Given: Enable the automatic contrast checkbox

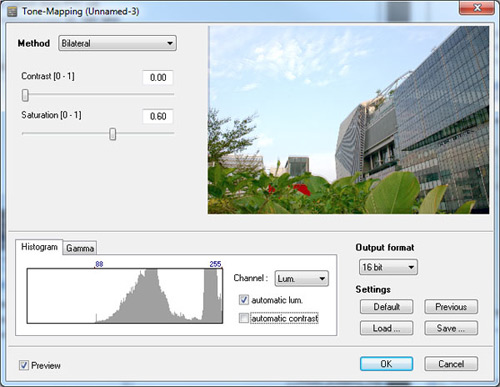Looking at the screenshot, I should point(244,318).
